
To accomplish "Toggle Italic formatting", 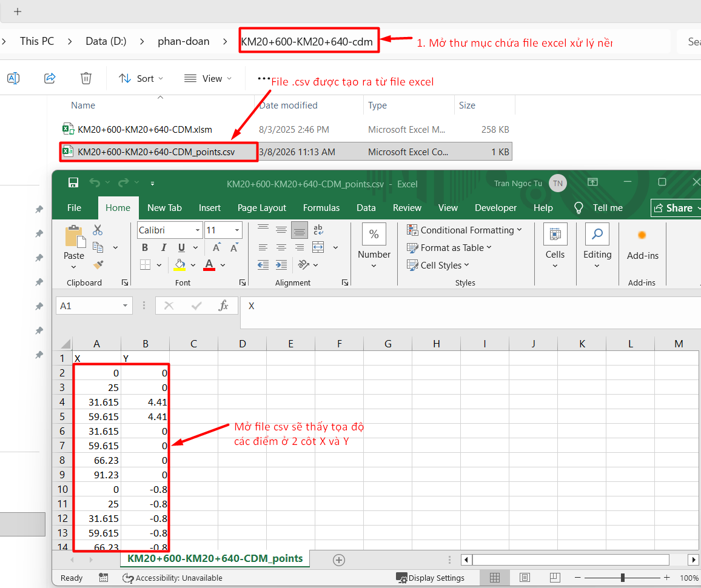I will pyautogui.click(x=163, y=248).
